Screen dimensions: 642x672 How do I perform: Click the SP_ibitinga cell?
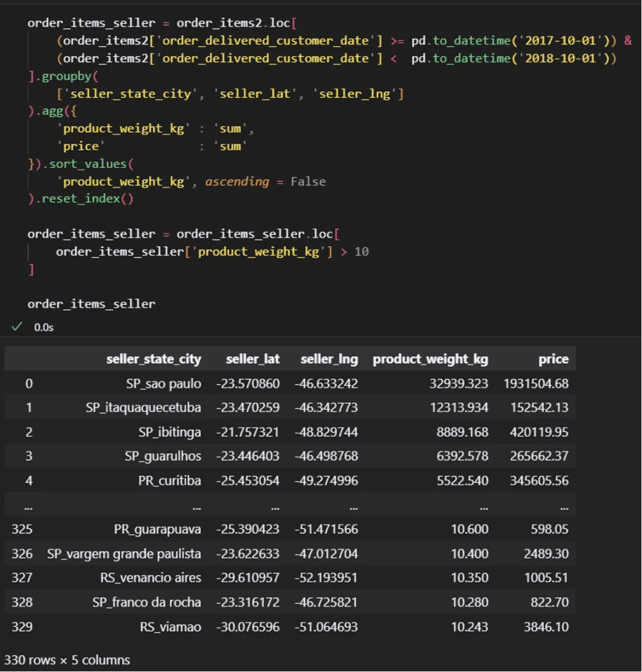point(170,432)
